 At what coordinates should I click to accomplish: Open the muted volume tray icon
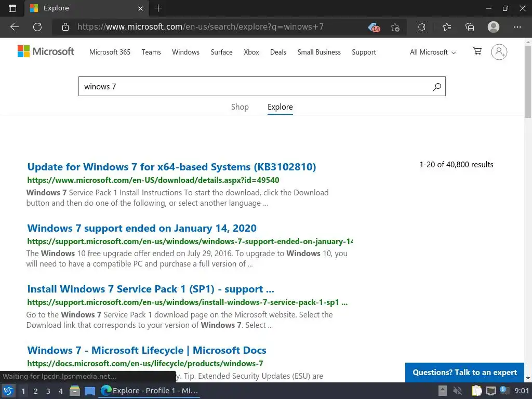(x=458, y=391)
